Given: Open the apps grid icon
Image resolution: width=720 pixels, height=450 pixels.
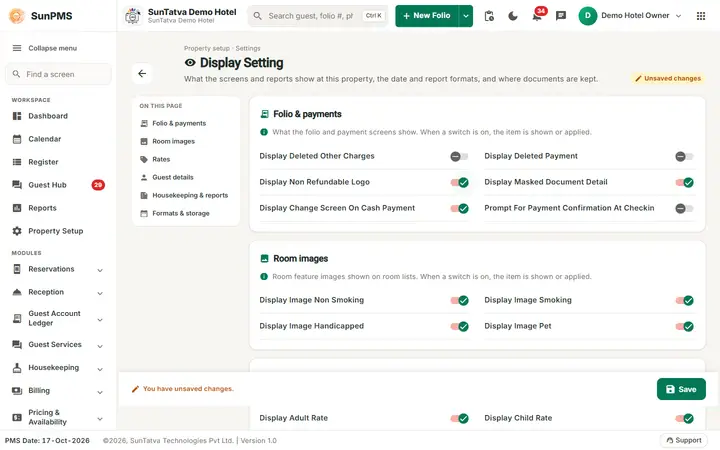Looking at the screenshot, I should tap(701, 16).
